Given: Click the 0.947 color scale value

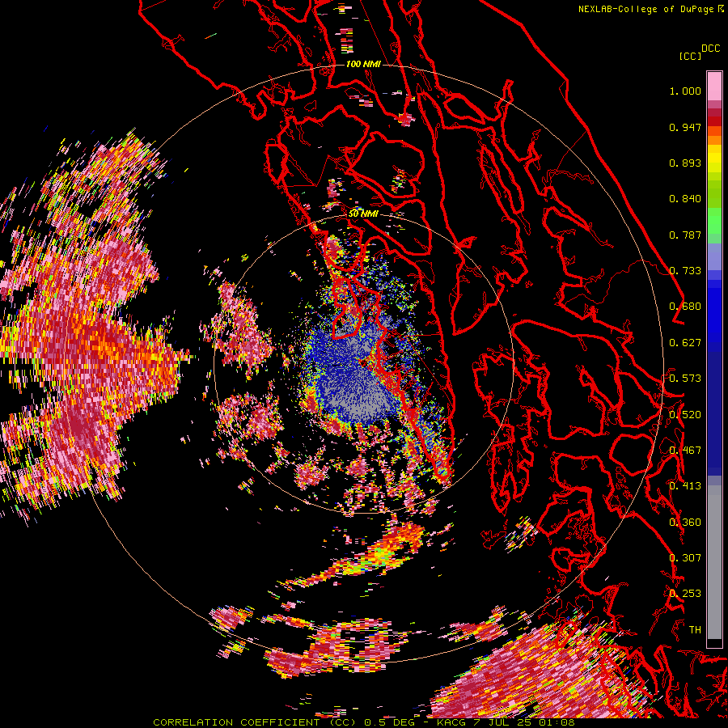Looking at the screenshot, I should pos(685,127).
